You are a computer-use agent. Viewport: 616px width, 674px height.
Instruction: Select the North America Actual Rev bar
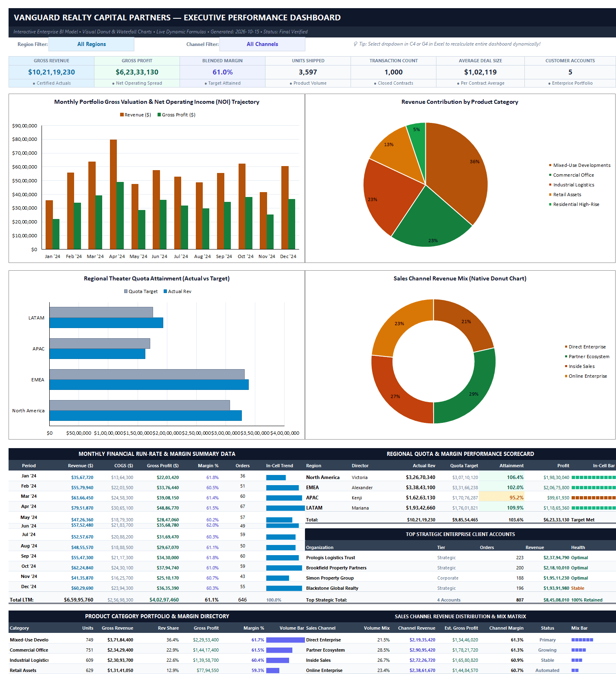click(146, 416)
